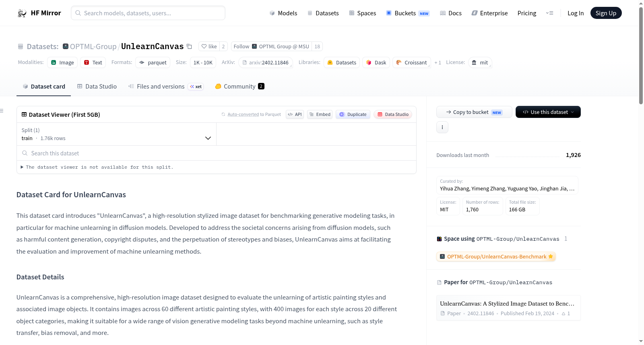Open Enterprise in top navigation
Viewport: 644px width, 345px height.
pyautogui.click(x=489, y=13)
